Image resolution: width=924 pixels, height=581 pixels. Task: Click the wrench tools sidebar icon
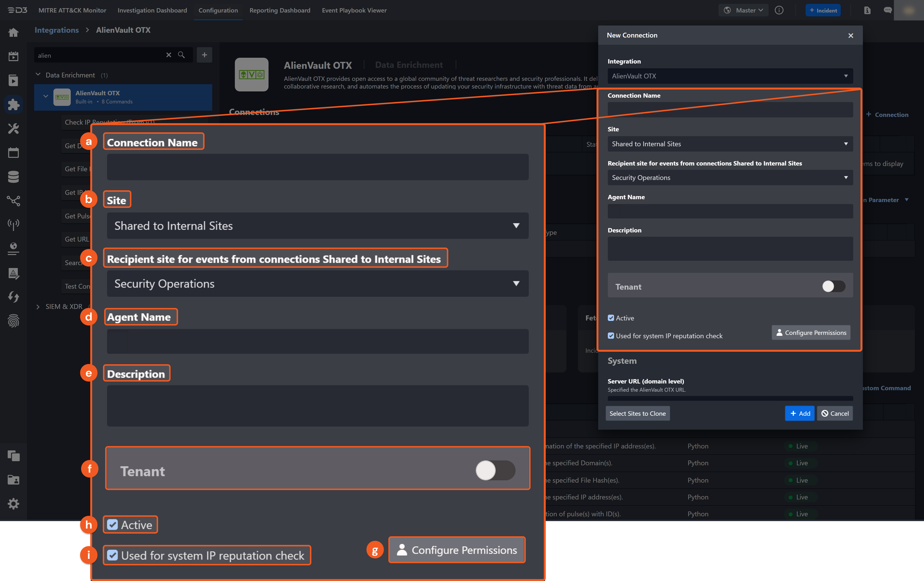click(13, 128)
